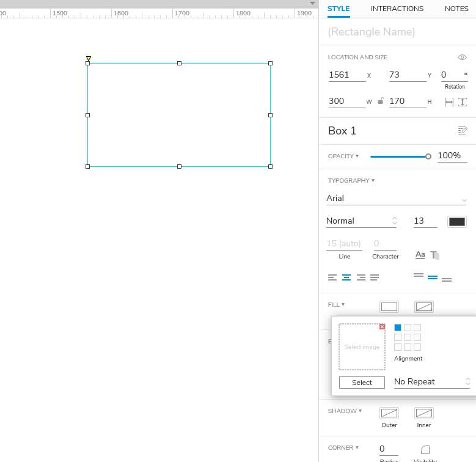The image size is (476, 462).
Task: Open the INTERACTIONS tab
Action: 397,9
